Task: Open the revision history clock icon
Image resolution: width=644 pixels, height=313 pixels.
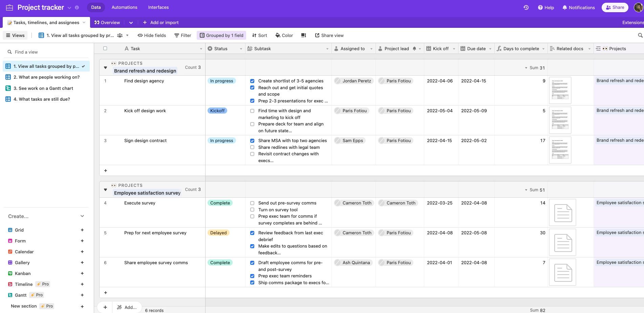Action: [526, 7]
